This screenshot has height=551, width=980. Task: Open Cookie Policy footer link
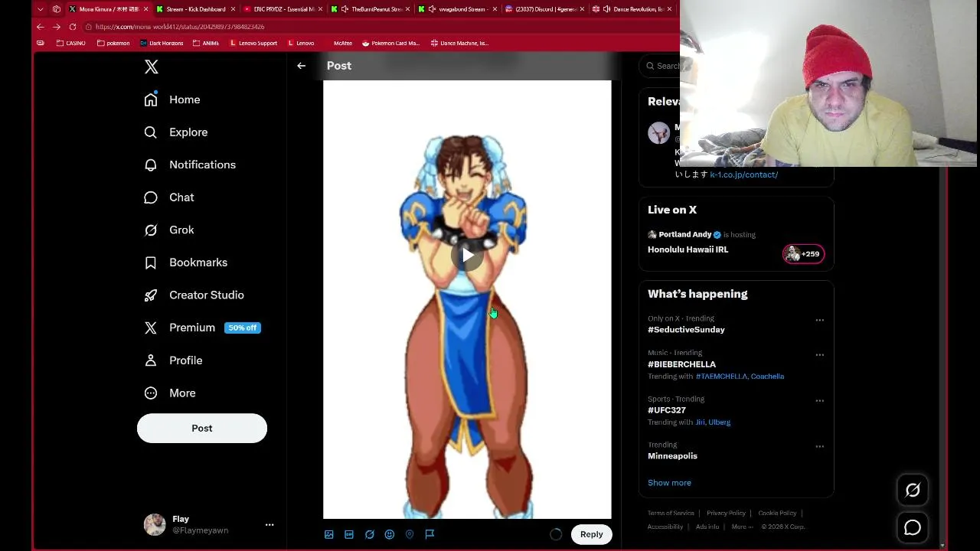(x=777, y=513)
